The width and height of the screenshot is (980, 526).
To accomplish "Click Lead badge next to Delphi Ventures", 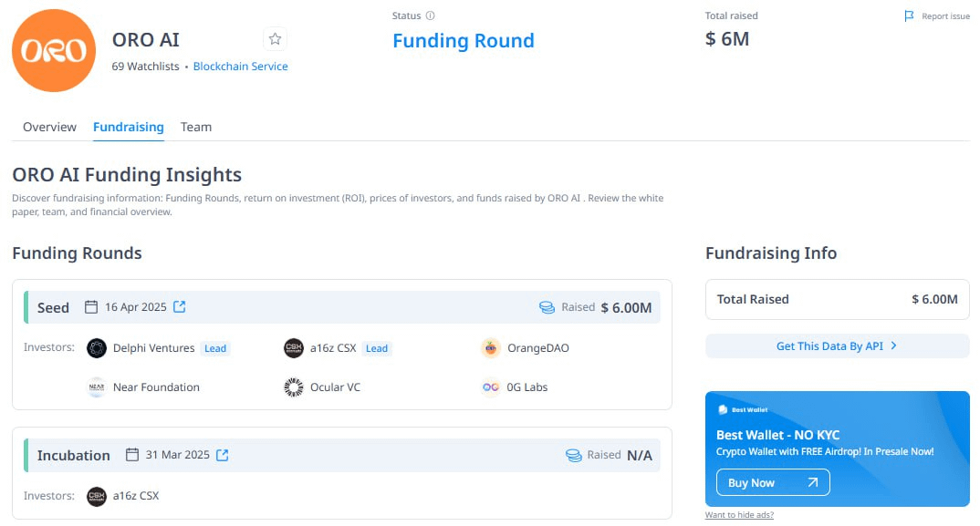I will pyautogui.click(x=215, y=348).
